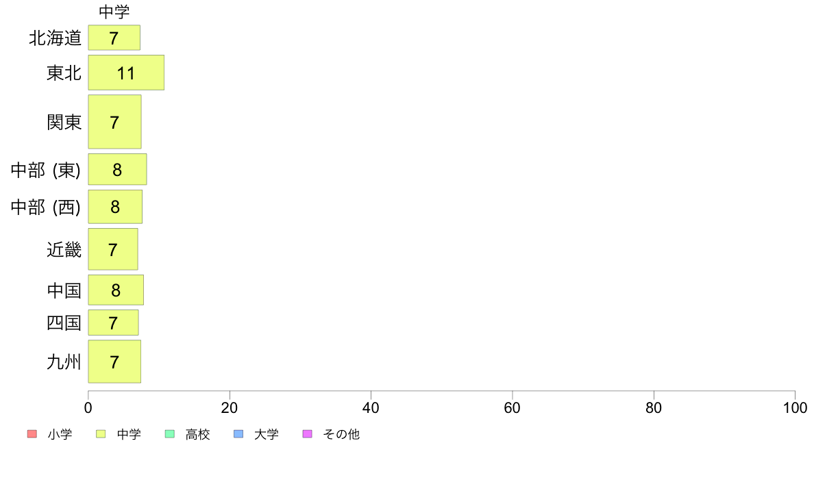Select the 中国 bar showing 8
The height and width of the screenshot is (504, 814).
coord(116,290)
